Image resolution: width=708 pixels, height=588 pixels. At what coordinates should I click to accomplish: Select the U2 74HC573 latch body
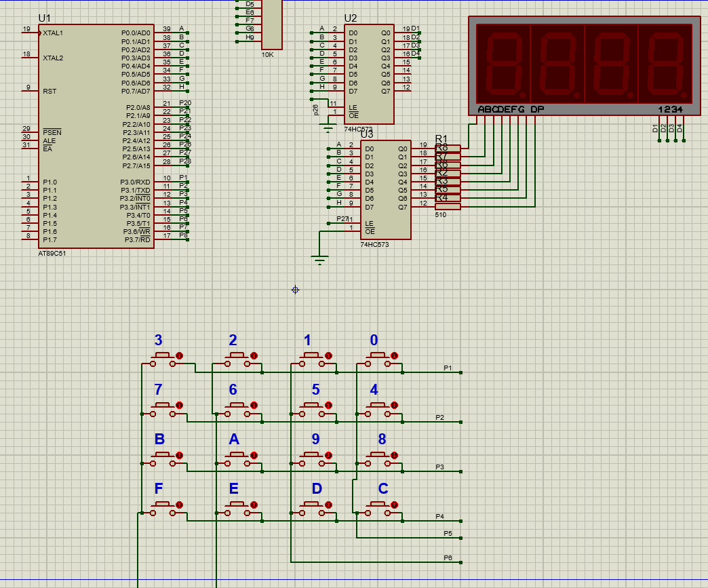pos(369,74)
